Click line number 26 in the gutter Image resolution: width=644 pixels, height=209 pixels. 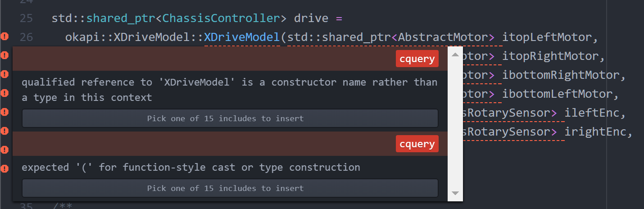click(x=26, y=37)
